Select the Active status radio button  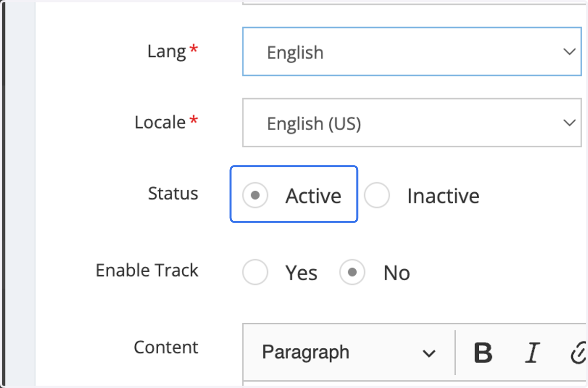click(255, 195)
